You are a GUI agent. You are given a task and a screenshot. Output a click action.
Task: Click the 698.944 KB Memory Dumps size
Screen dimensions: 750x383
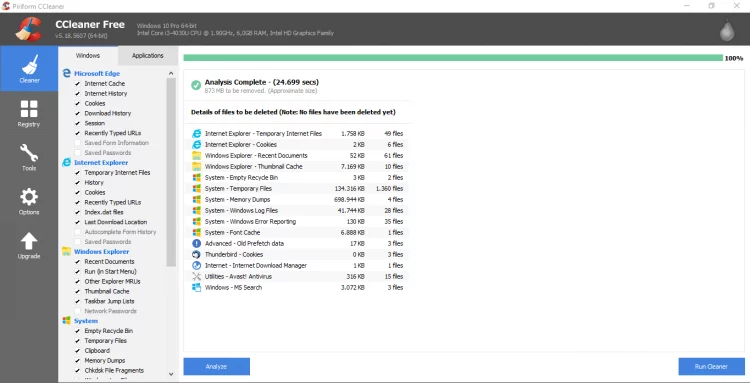pyautogui.click(x=350, y=199)
